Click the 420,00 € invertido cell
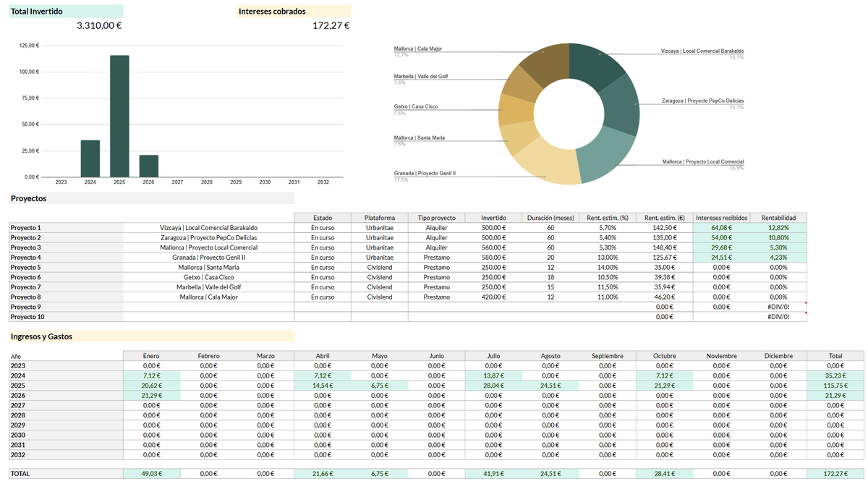The width and height of the screenshot is (868, 484). point(494,297)
